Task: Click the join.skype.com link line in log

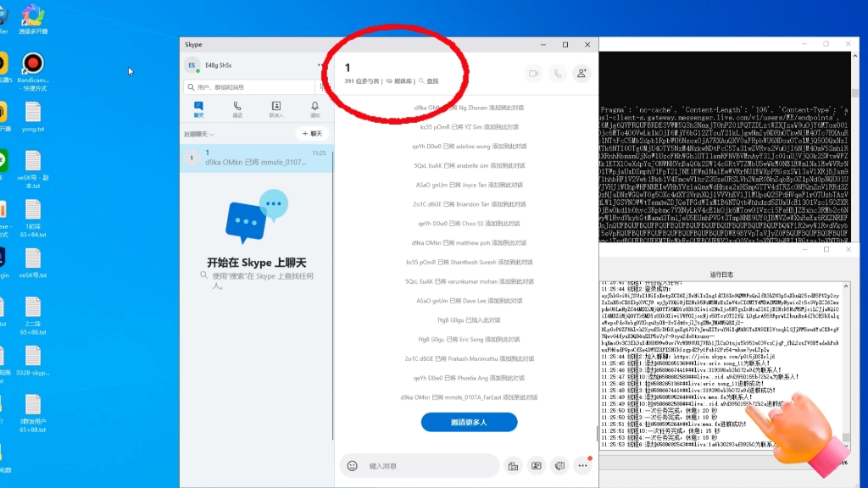Action: pyautogui.click(x=688, y=357)
